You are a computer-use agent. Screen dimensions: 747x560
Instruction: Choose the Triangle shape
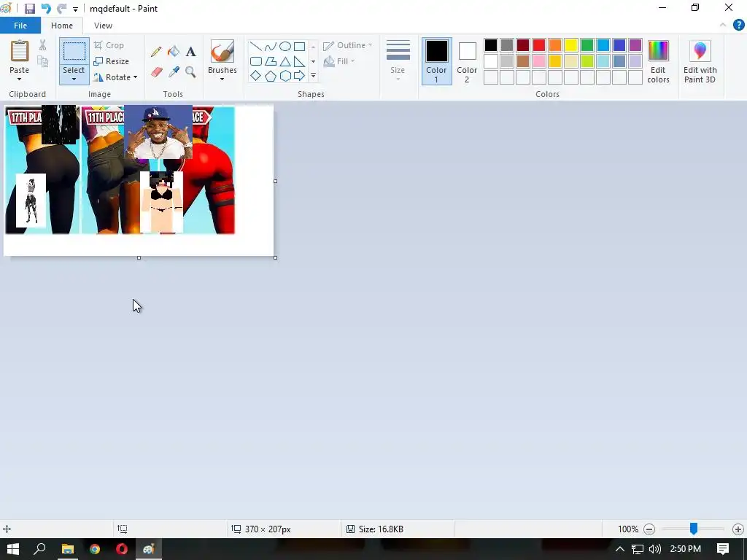point(285,61)
